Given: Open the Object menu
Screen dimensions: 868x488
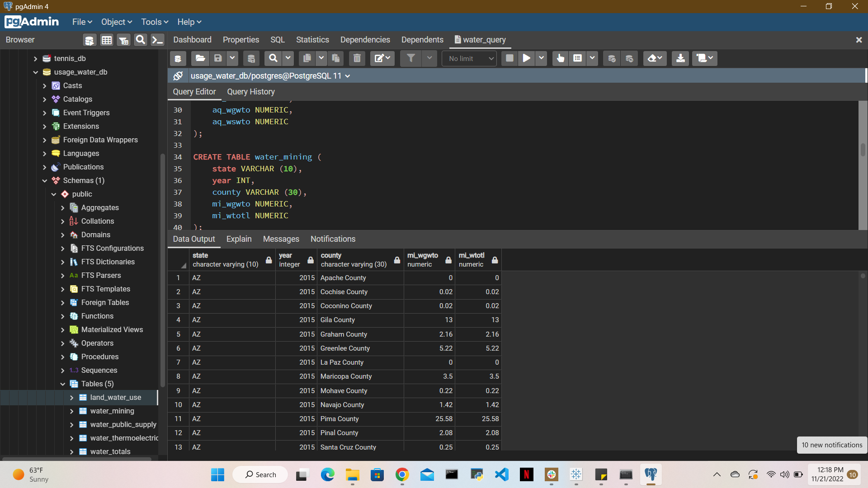Looking at the screenshot, I should click(116, 22).
